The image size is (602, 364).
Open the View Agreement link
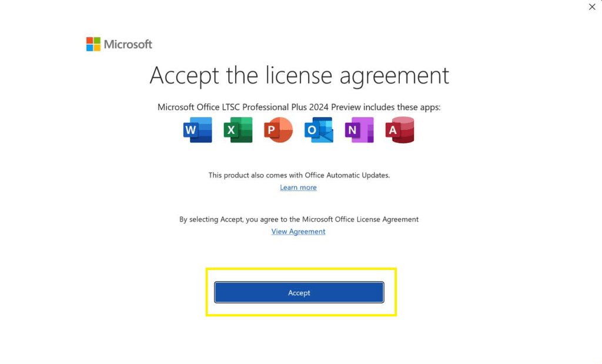point(298,231)
